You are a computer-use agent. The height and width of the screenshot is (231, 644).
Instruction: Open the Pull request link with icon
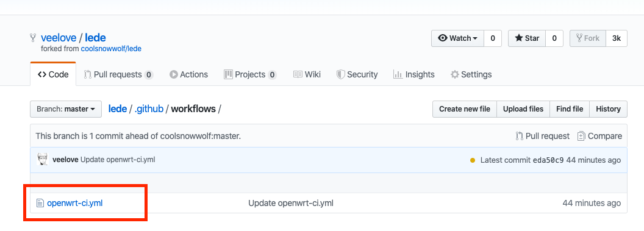543,136
